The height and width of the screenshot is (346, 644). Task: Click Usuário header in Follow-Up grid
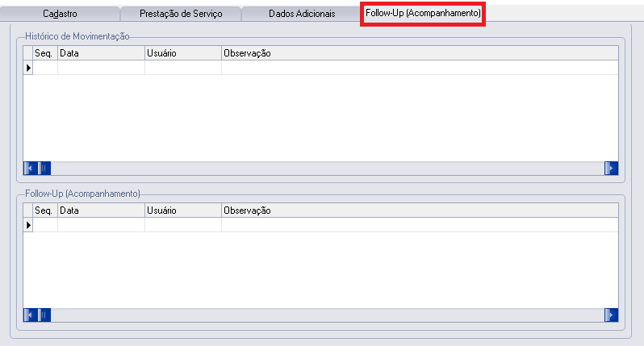tap(182, 211)
